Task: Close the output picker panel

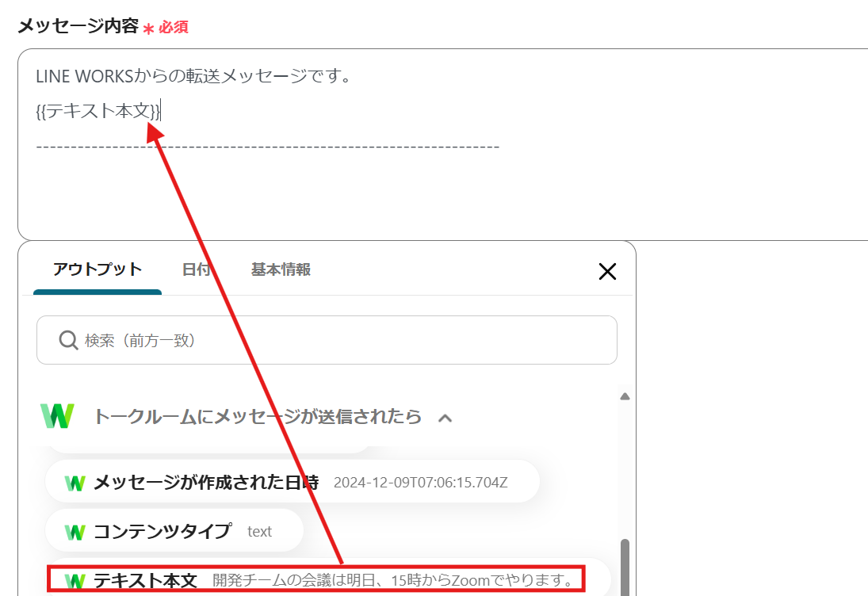Action: 607,271
